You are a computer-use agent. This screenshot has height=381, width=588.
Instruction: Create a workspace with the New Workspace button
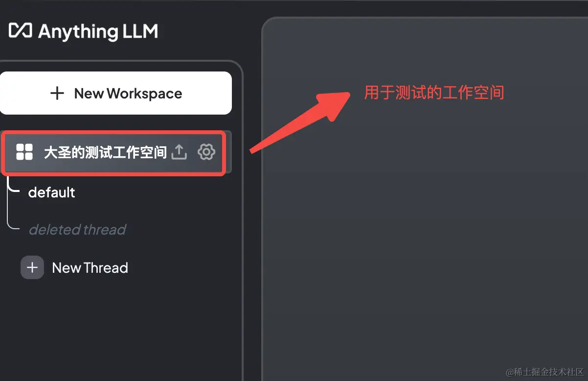pyautogui.click(x=116, y=93)
